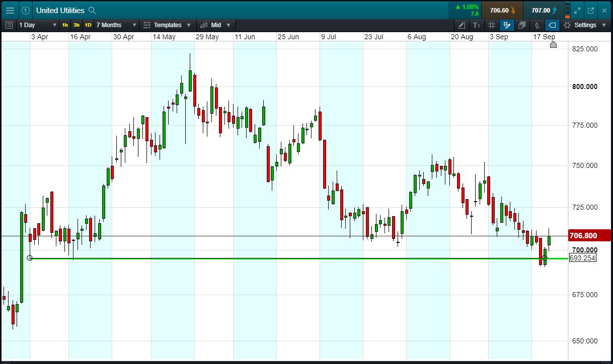Click the 20 Aug date label
The height and width of the screenshot is (364, 613).
(x=462, y=37)
